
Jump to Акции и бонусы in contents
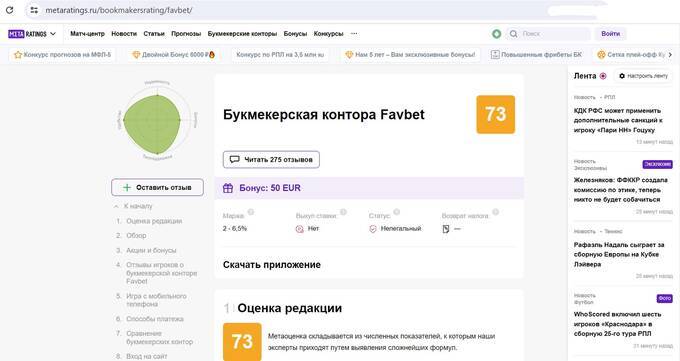click(x=151, y=250)
